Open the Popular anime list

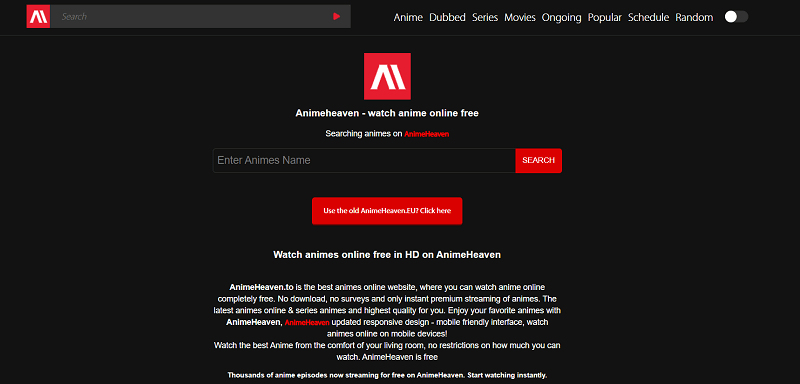pyautogui.click(x=605, y=17)
